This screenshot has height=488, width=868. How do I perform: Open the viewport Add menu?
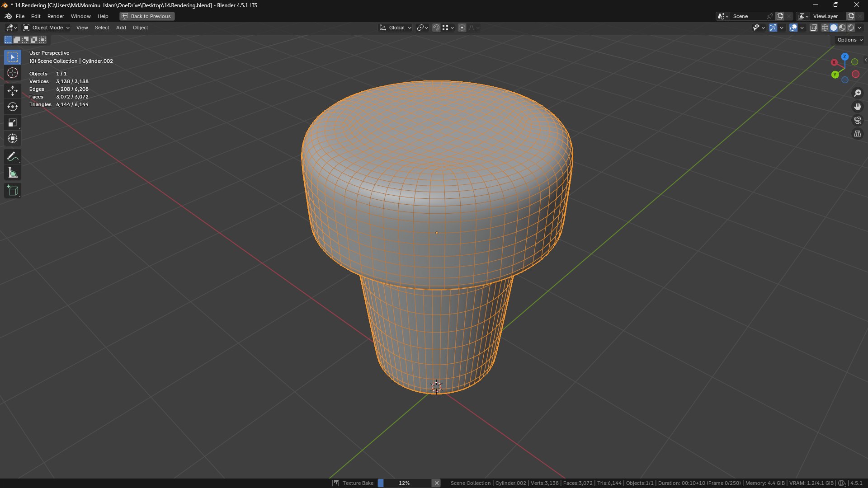121,28
